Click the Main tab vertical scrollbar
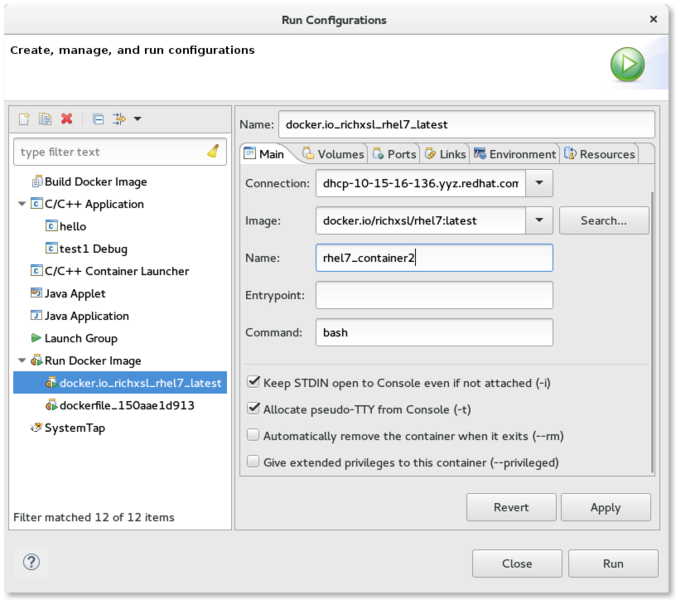Image resolution: width=676 pixels, height=600 pixels. coord(652,332)
